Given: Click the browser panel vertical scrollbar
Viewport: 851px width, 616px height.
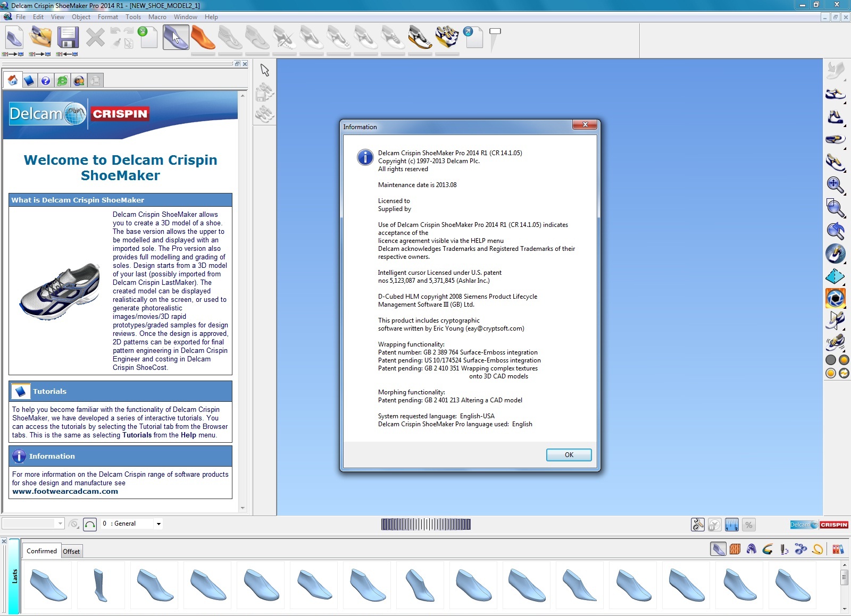Looking at the screenshot, I should tap(243, 301).
